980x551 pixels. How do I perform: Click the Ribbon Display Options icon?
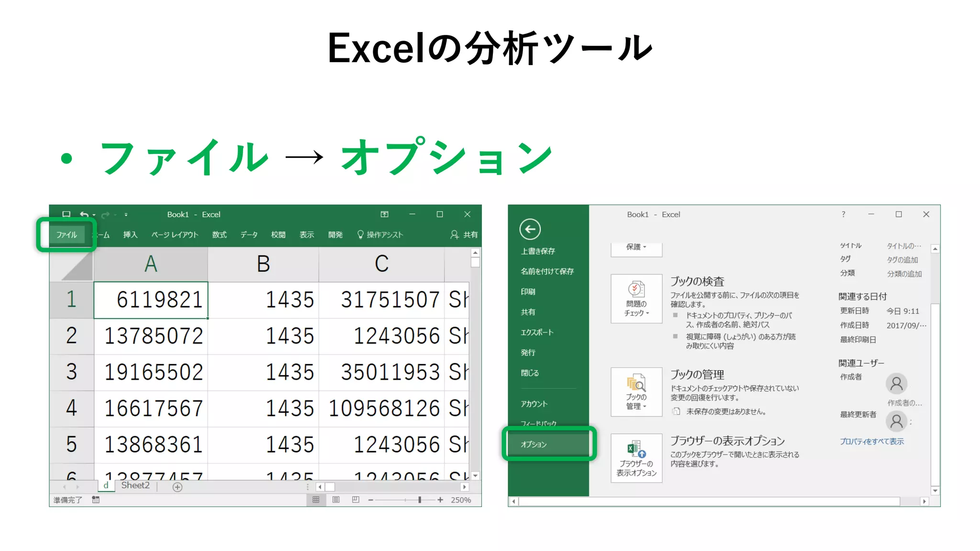(384, 214)
